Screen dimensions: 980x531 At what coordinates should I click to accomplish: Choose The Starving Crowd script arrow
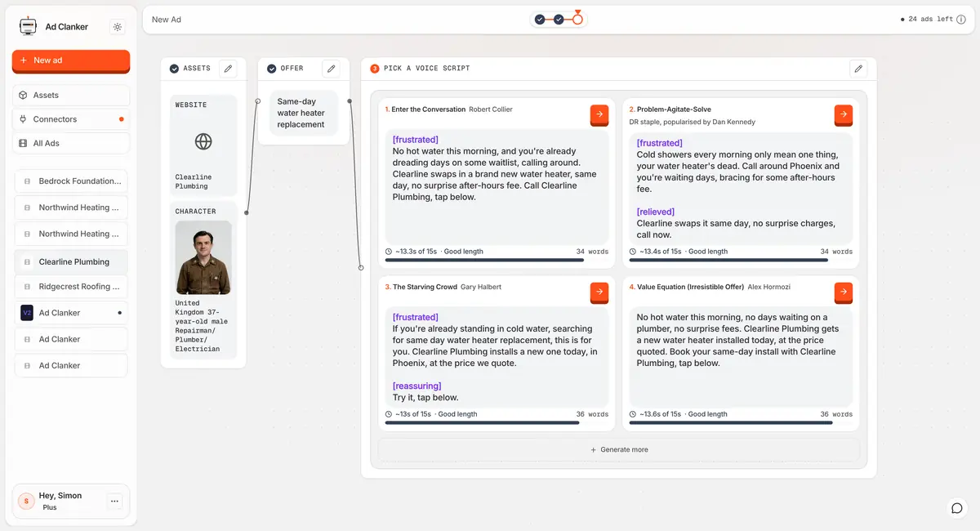[599, 292]
